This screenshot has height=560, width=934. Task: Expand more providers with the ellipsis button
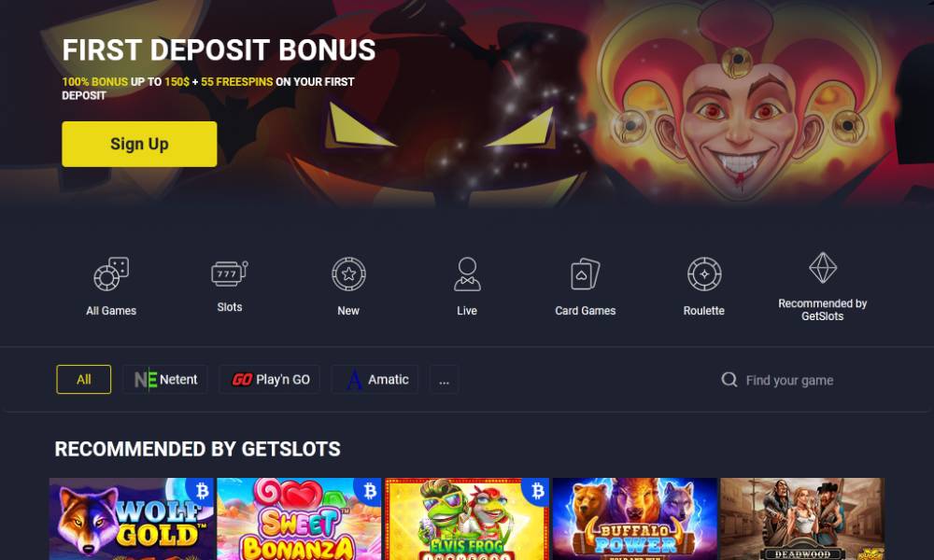(x=445, y=379)
